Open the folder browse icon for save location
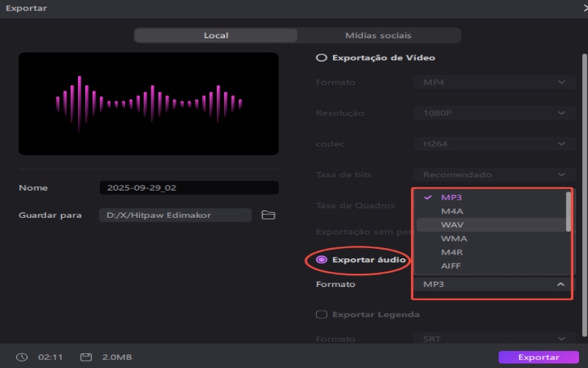 click(268, 215)
